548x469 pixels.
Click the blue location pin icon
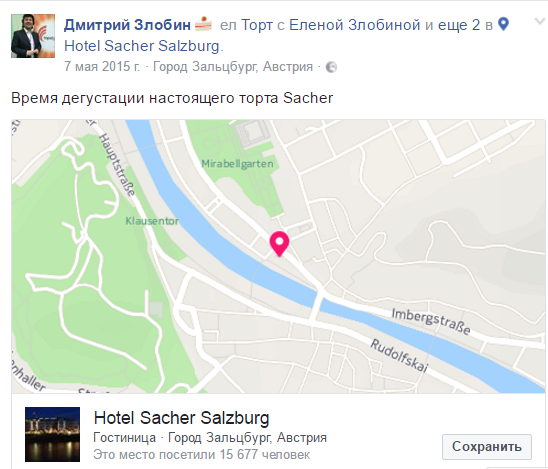(503, 24)
